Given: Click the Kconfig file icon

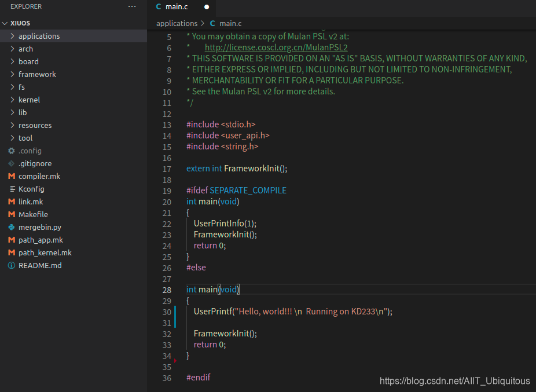Looking at the screenshot, I should point(13,189).
